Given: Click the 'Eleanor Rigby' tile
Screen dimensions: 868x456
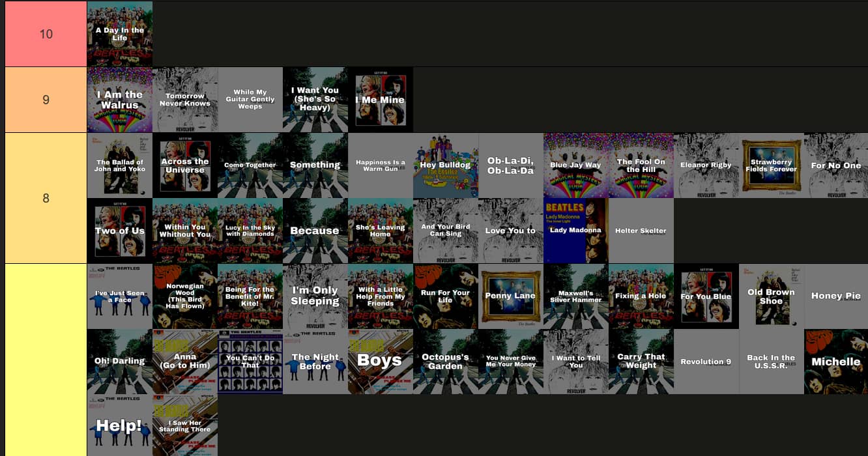Looking at the screenshot, I should pos(706,165).
